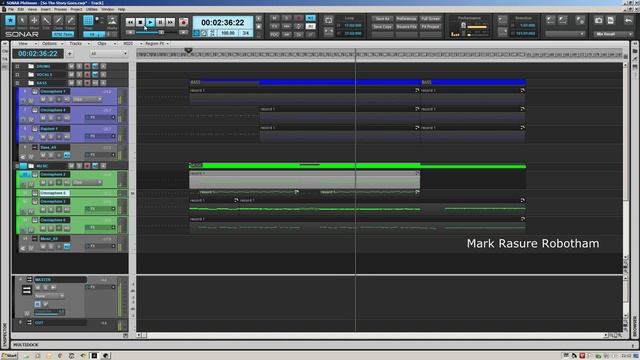This screenshot has width=640, height=360.
Task: Open the Region FX dropdown menu
Action: point(157,43)
